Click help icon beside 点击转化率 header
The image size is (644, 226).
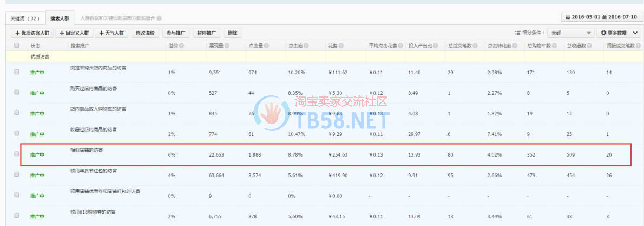click(514, 46)
